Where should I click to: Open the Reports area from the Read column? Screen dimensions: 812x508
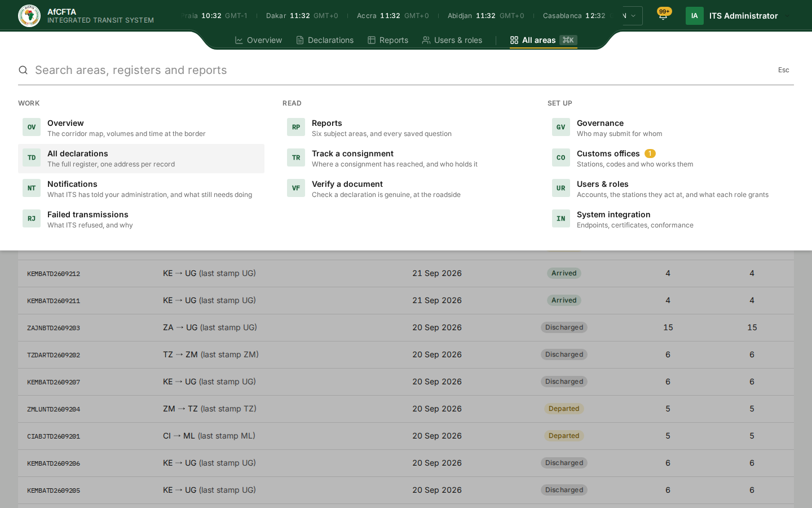click(x=405, y=128)
